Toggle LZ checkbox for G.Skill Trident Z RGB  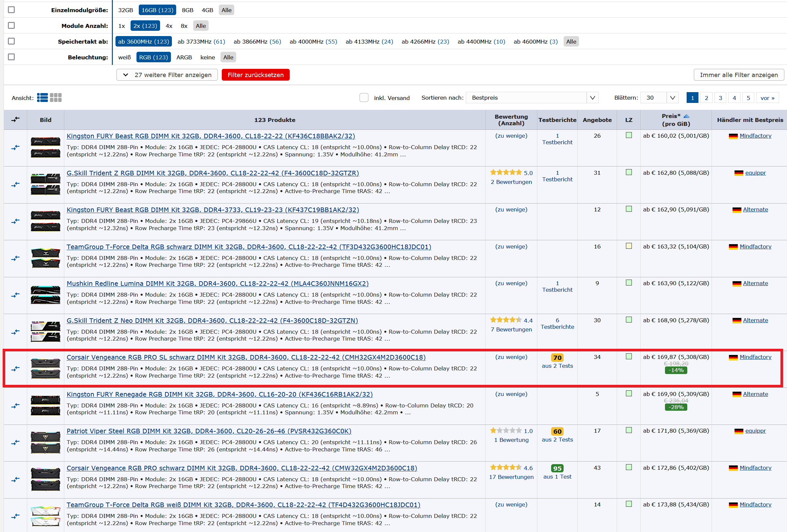pyautogui.click(x=629, y=172)
